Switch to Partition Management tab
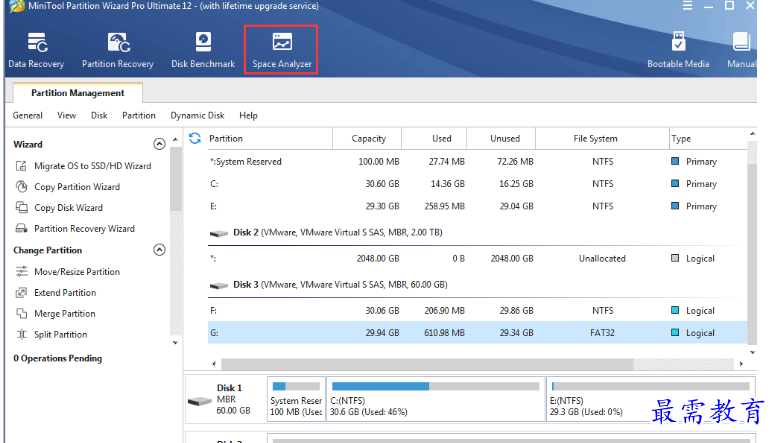The height and width of the screenshot is (443, 773). pyautogui.click(x=78, y=93)
